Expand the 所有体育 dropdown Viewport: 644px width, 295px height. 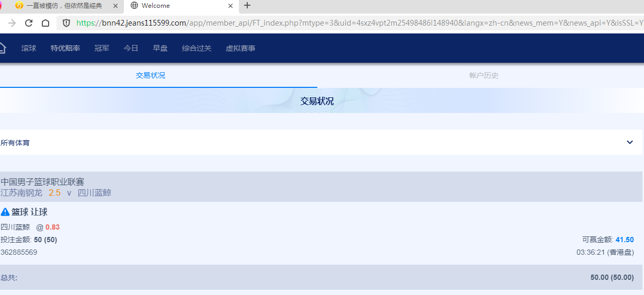[x=321, y=142]
